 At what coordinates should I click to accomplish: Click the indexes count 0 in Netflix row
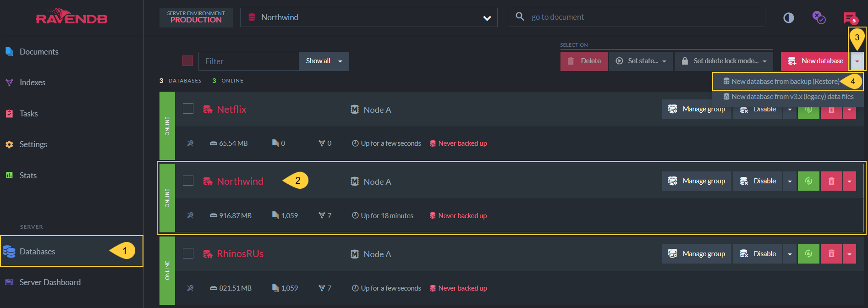point(325,143)
